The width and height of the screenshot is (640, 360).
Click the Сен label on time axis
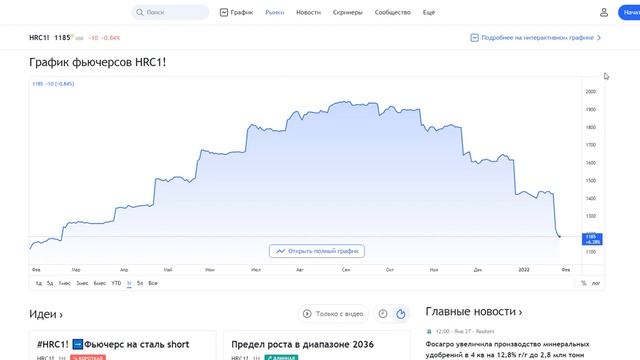pos(346,269)
